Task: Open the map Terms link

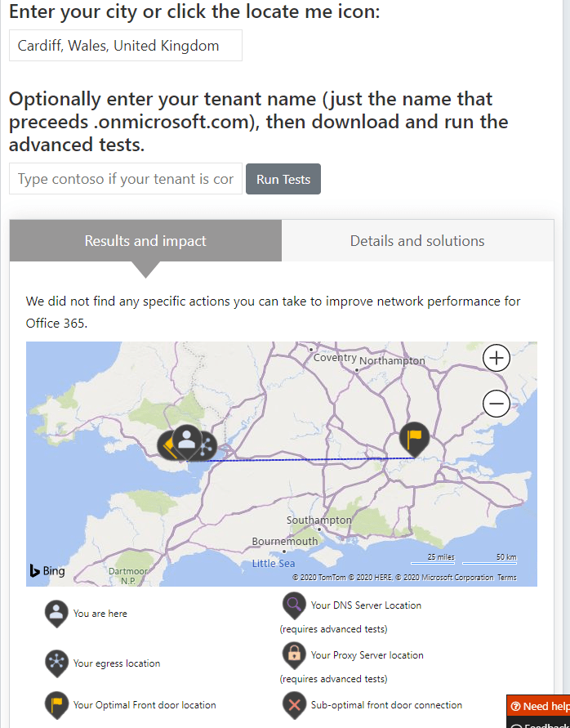Action: point(507,578)
